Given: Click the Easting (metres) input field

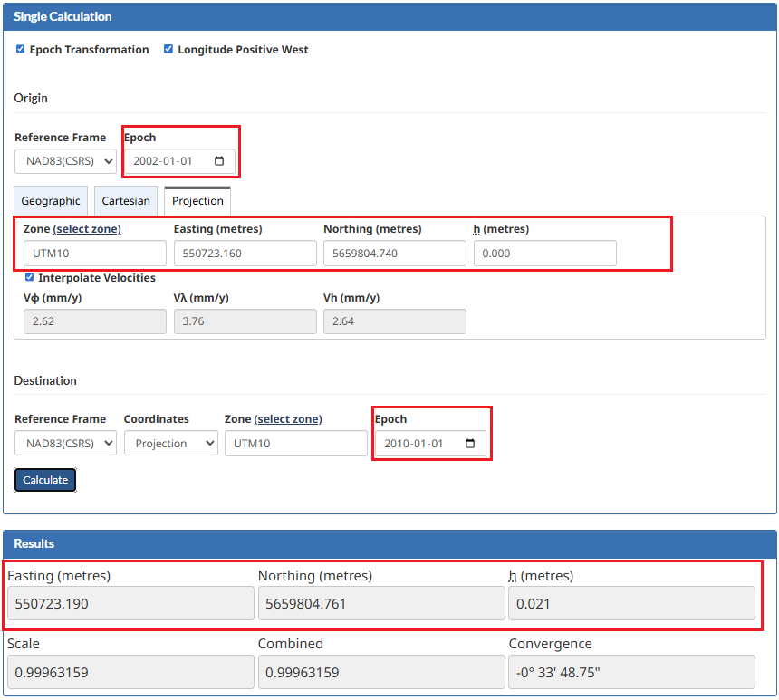Looking at the screenshot, I should pyautogui.click(x=245, y=254).
